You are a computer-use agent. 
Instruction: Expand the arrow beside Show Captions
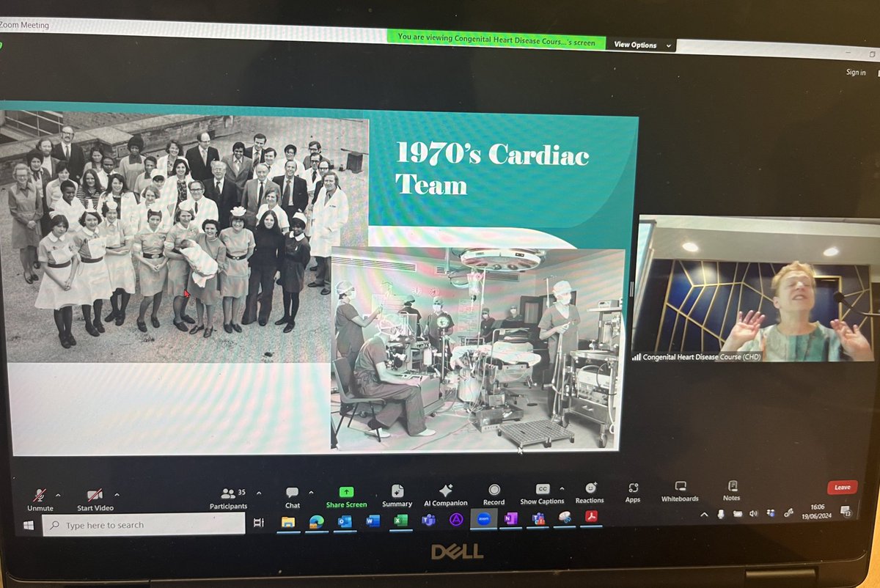point(562,488)
